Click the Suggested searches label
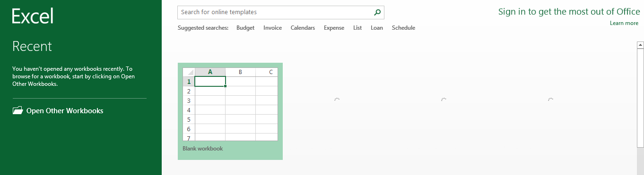Image resolution: width=644 pixels, height=175 pixels. [203, 28]
